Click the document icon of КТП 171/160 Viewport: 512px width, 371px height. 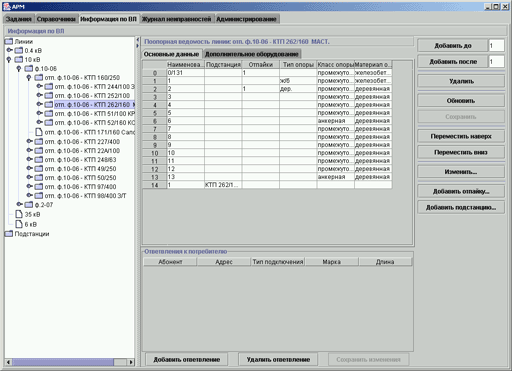pyautogui.click(x=39, y=132)
